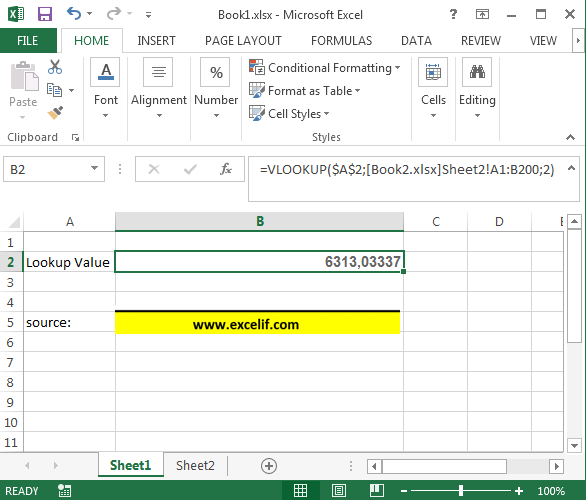Viewport: 586px width, 500px height.
Task: Select row 2 header
Action: pyautogui.click(x=11, y=262)
